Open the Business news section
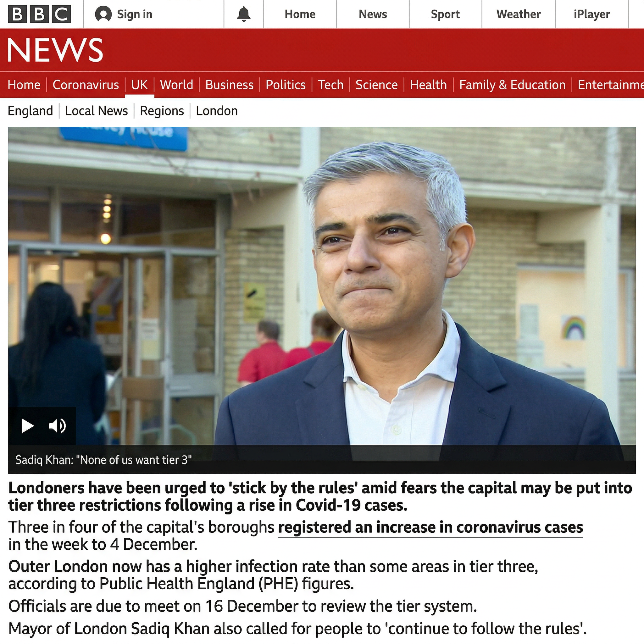 pyautogui.click(x=229, y=85)
